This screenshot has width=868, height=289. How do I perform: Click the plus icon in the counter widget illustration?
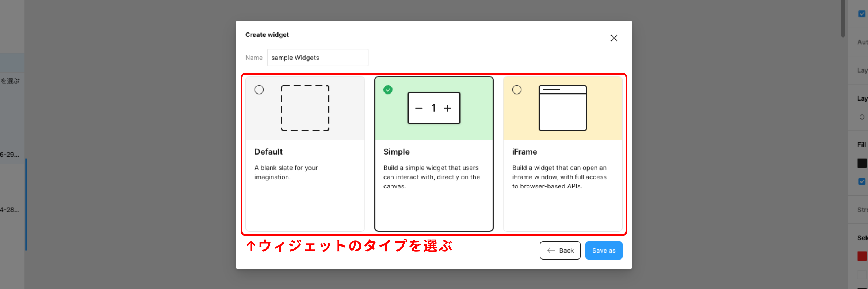click(x=448, y=108)
